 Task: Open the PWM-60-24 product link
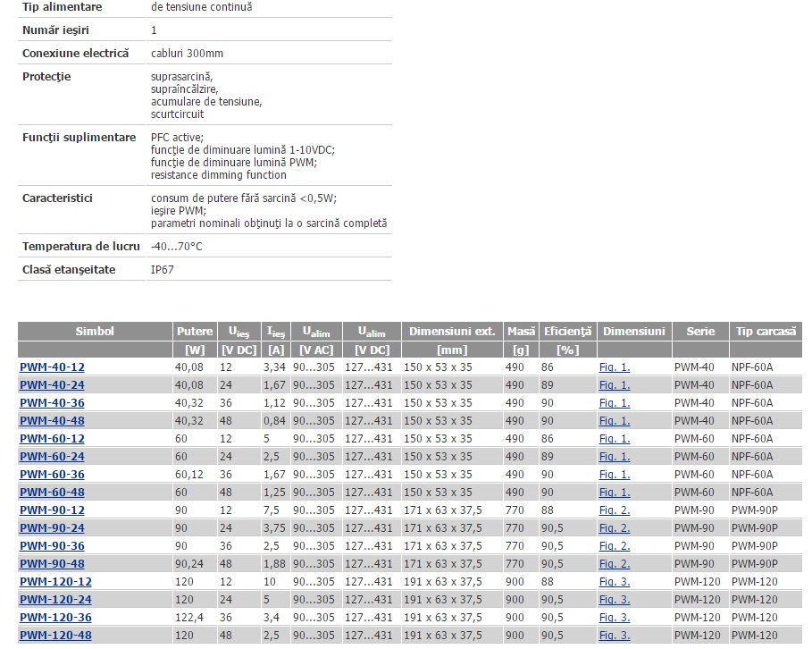click(x=52, y=457)
